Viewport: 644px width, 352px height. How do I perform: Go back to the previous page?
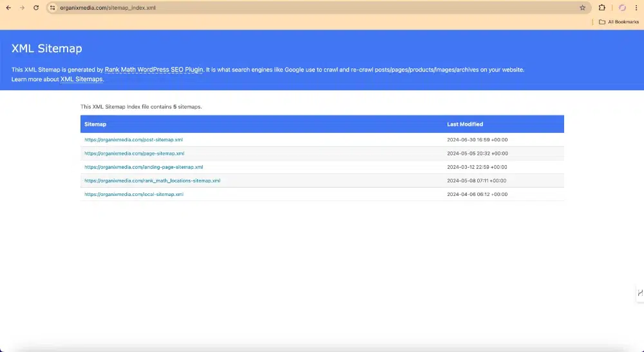pyautogui.click(x=8, y=8)
